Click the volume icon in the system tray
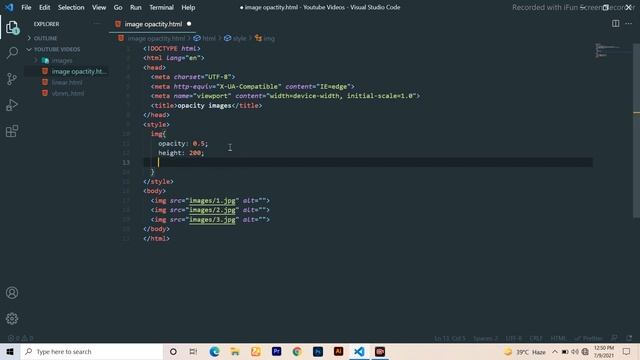Viewport: 640px width, 360px height. [575, 352]
